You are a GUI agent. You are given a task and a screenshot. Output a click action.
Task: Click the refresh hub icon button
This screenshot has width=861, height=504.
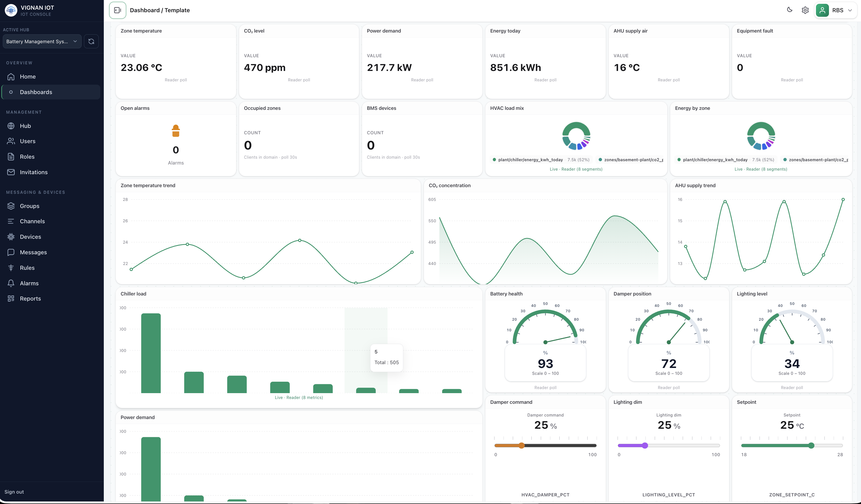tap(91, 41)
